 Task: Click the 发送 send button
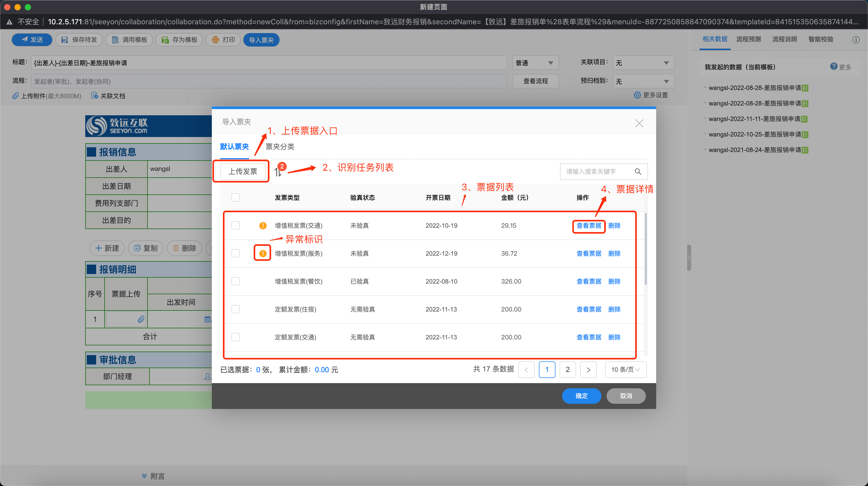point(32,40)
